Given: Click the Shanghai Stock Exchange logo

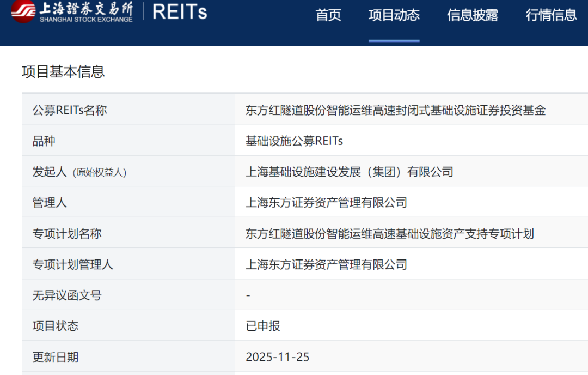Looking at the screenshot, I should 72,12.
